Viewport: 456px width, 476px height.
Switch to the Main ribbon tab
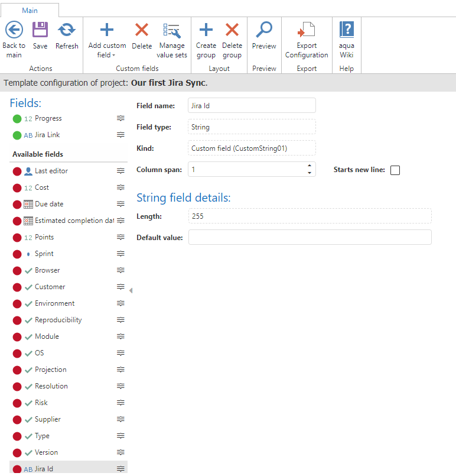pos(30,10)
